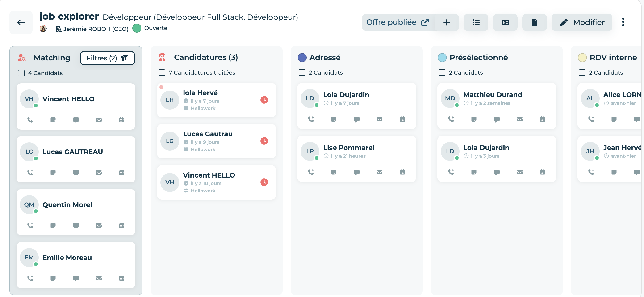Click the call icon on Vincent HELLO's Matching card
The height and width of the screenshot is (297, 644).
click(x=30, y=120)
